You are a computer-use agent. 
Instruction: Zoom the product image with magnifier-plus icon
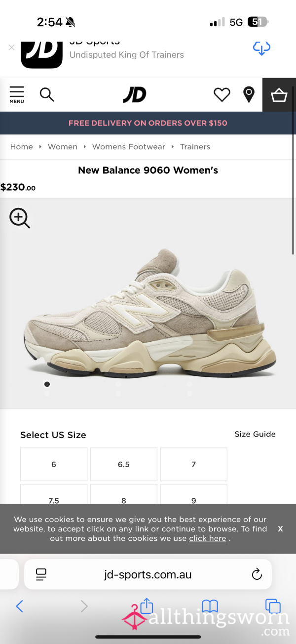click(x=20, y=218)
